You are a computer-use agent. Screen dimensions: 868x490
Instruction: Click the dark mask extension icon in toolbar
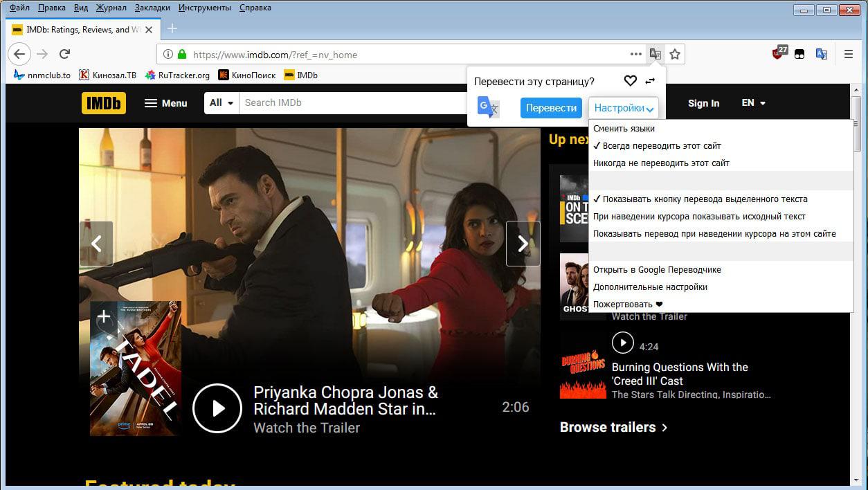799,54
